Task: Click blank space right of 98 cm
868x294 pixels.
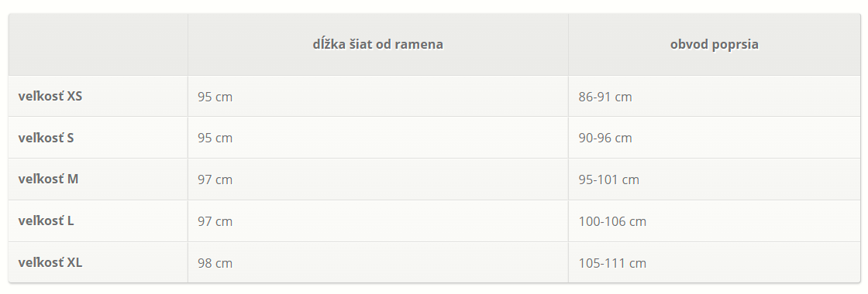Action: tap(400, 263)
